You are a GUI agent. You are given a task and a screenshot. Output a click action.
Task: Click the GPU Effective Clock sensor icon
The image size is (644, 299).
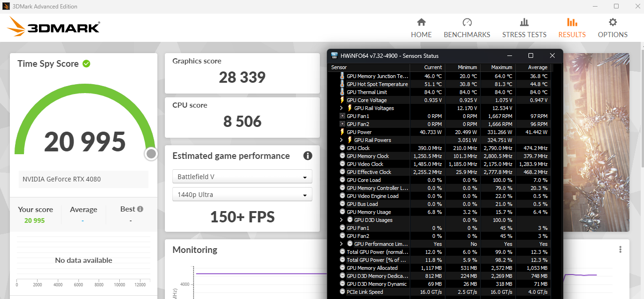coord(342,172)
